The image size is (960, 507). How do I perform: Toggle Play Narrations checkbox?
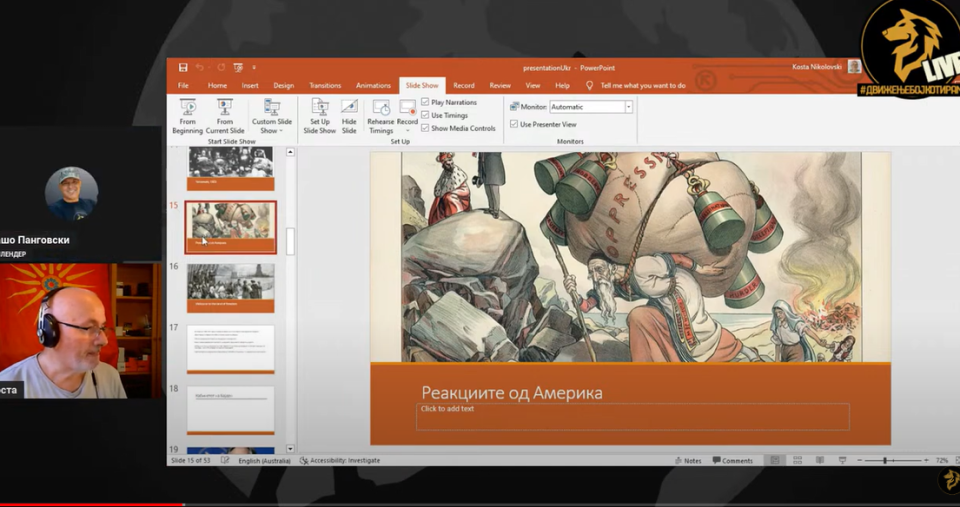[x=425, y=102]
